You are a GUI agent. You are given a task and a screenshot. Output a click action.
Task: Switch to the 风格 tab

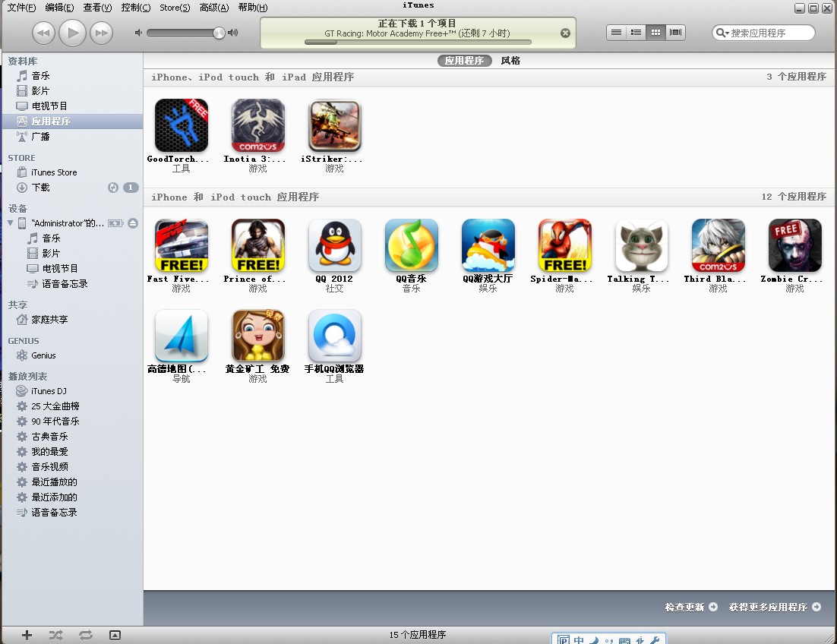click(510, 61)
